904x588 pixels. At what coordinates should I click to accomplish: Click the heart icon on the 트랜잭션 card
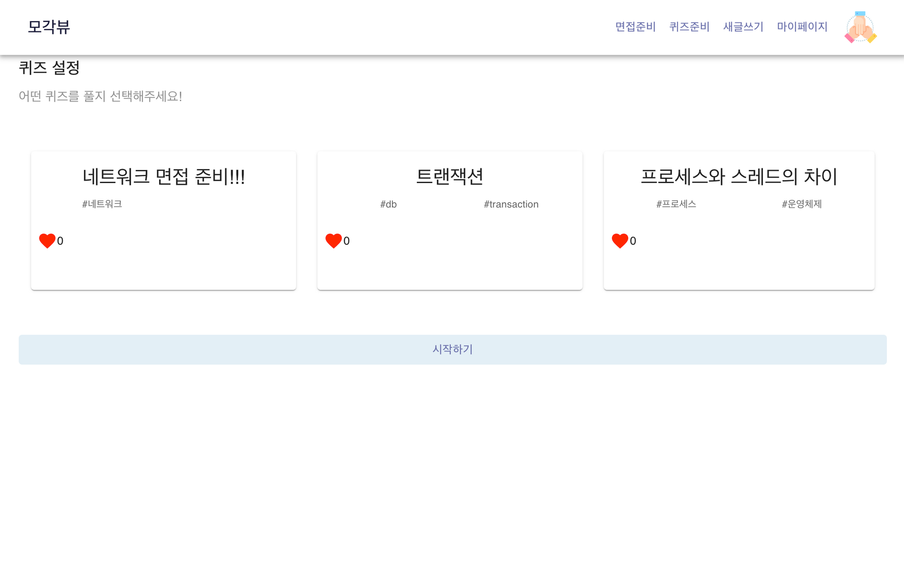334,240
